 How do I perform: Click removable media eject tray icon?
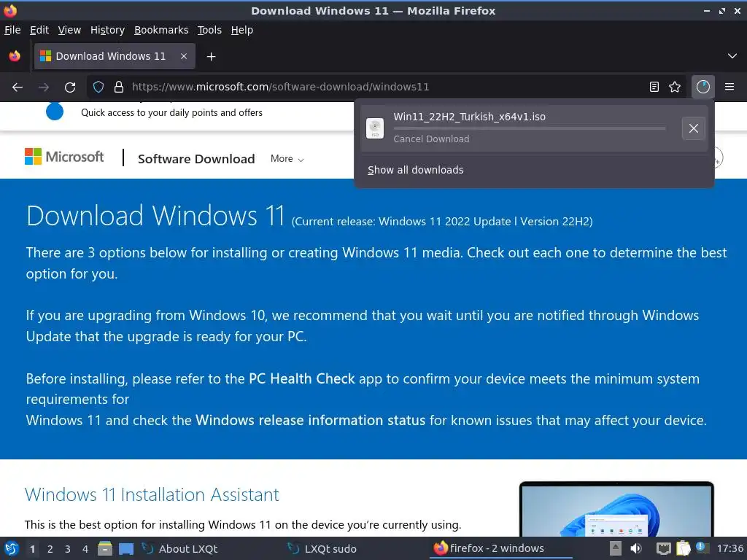pos(616,548)
